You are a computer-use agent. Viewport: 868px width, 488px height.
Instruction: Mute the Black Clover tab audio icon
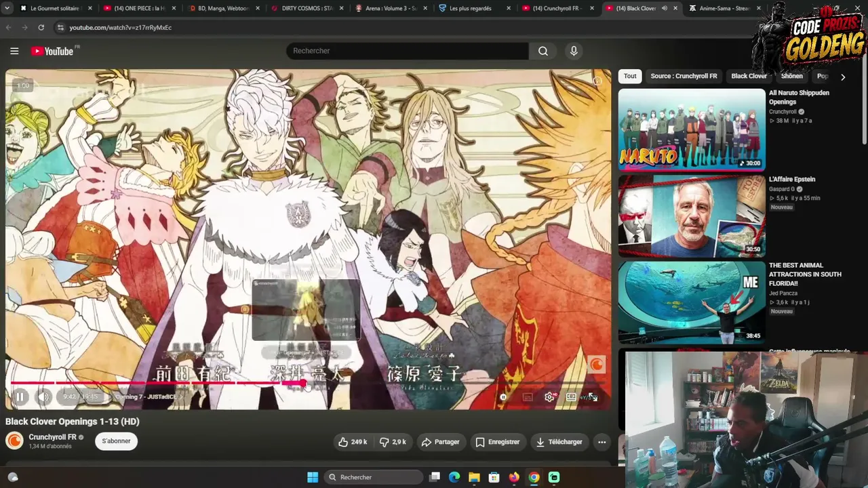click(x=664, y=8)
